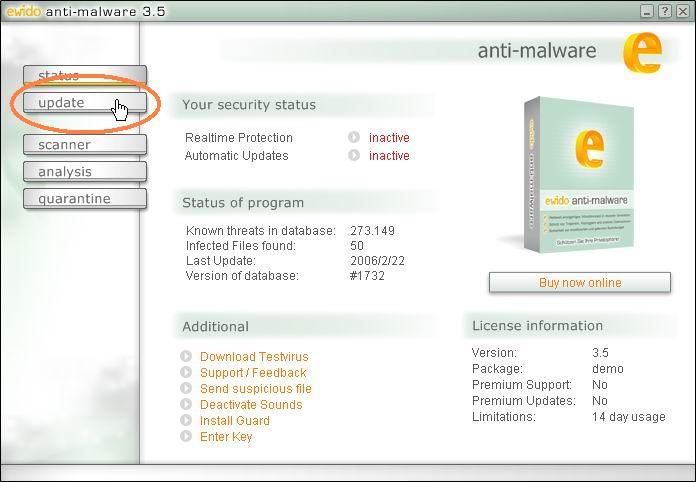696x482 pixels.
Task: Click the Realtime Protection status arrow icon
Action: click(x=354, y=137)
